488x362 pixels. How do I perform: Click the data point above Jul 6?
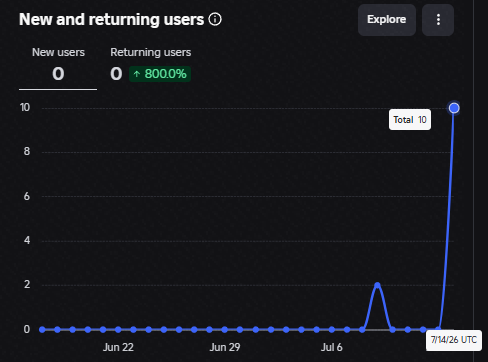332,329
